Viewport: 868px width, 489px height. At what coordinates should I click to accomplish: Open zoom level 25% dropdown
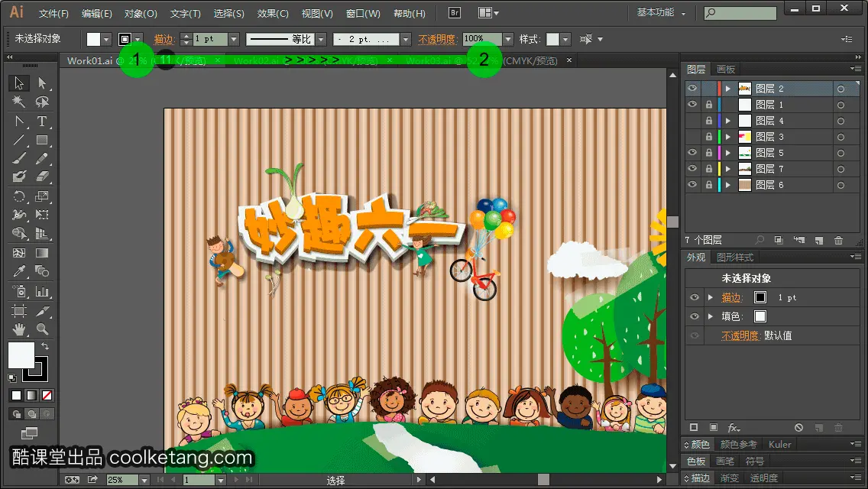tap(144, 480)
